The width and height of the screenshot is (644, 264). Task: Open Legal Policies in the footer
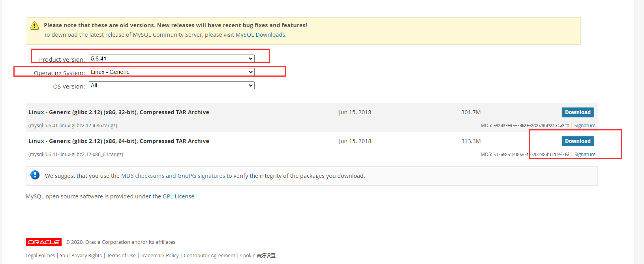pos(40,256)
